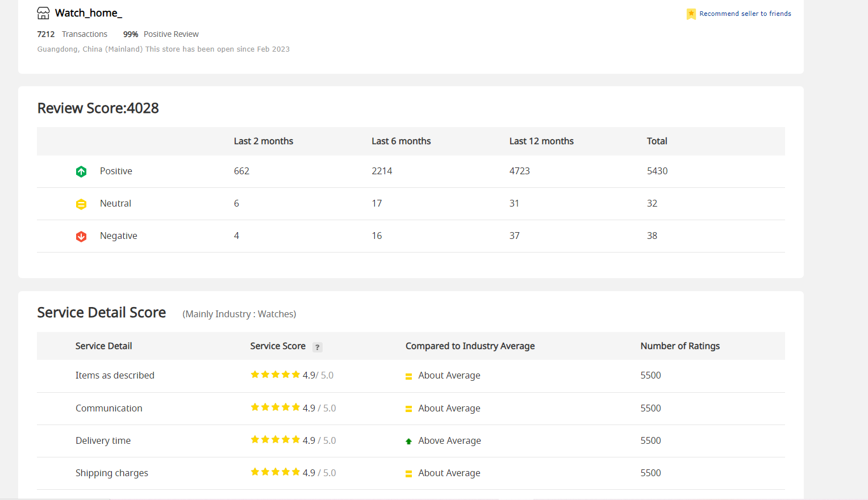Click the Shipping charges About Average icon

[x=408, y=474]
